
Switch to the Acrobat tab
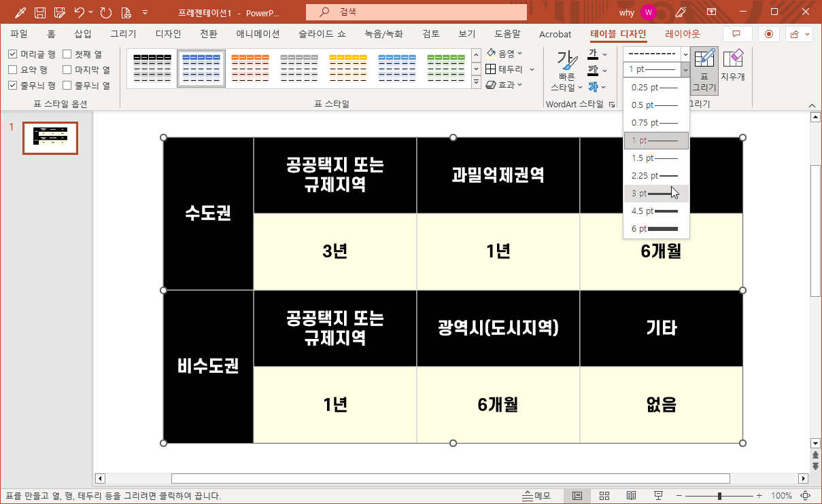point(555,34)
